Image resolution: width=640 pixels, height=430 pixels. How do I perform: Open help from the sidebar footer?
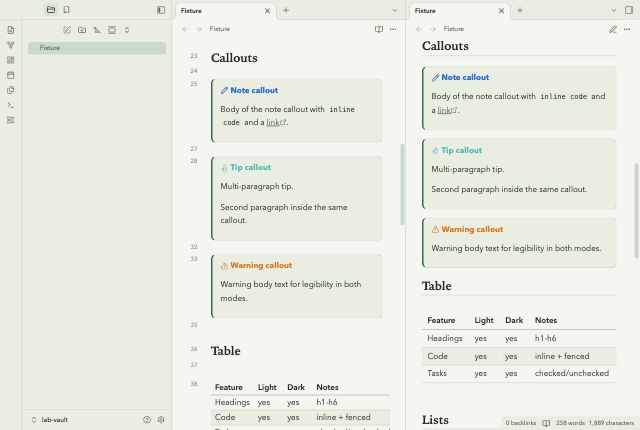147,420
